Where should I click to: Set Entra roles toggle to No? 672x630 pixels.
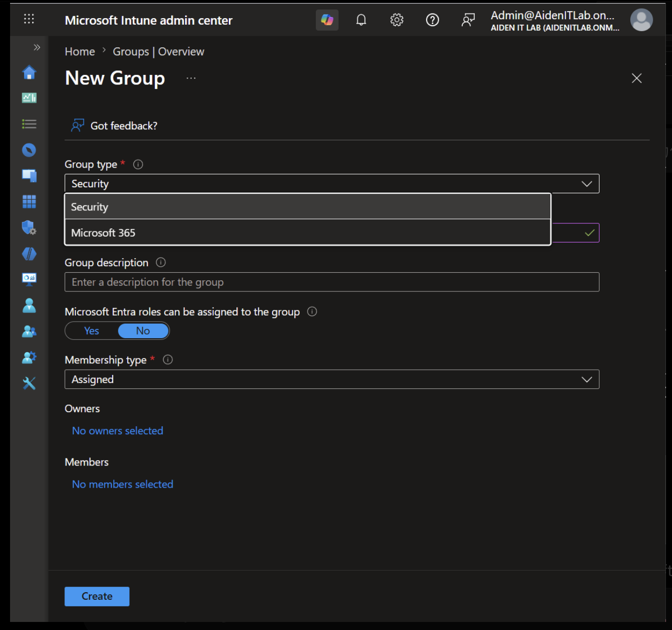pos(143,331)
